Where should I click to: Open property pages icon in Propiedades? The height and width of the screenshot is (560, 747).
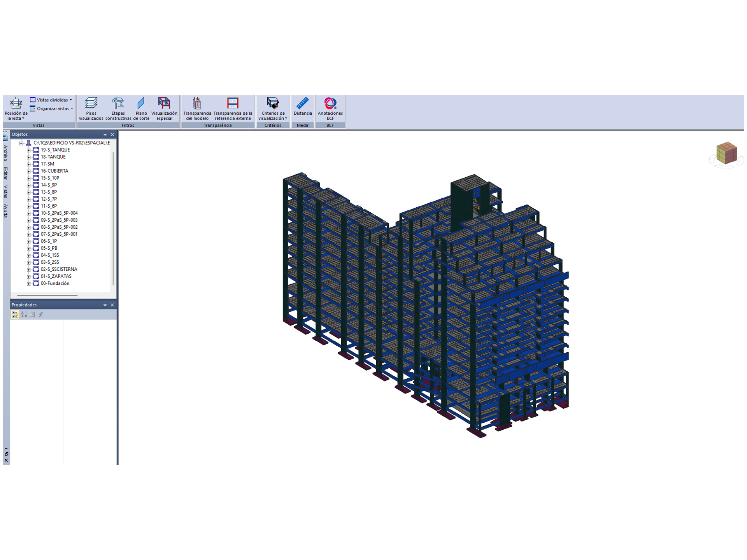click(33, 315)
